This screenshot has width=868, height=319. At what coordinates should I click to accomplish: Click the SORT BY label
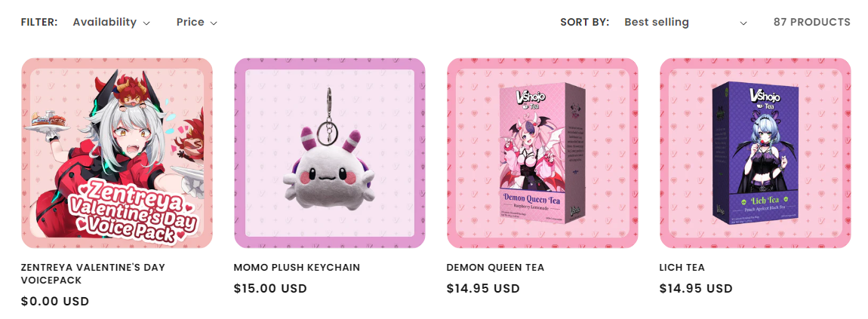[x=584, y=22]
